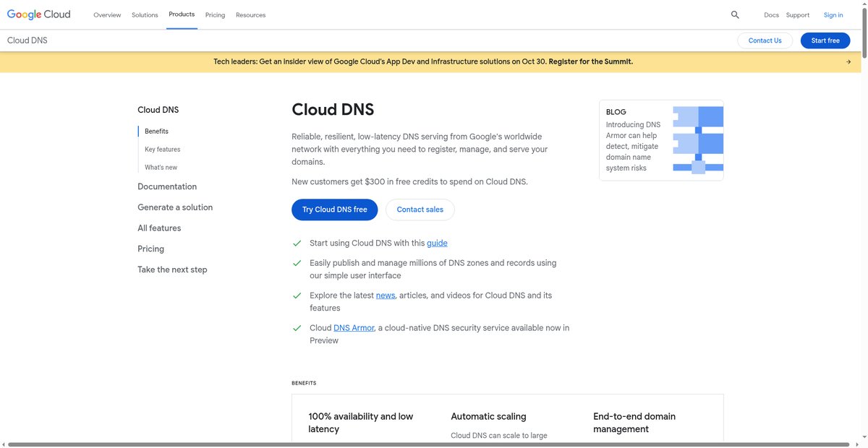Click the Cloud DNS sub-header title
Image resolution: width=868 pixels, height=448 pixels.
pyautogui.click(x=27, y=40)
